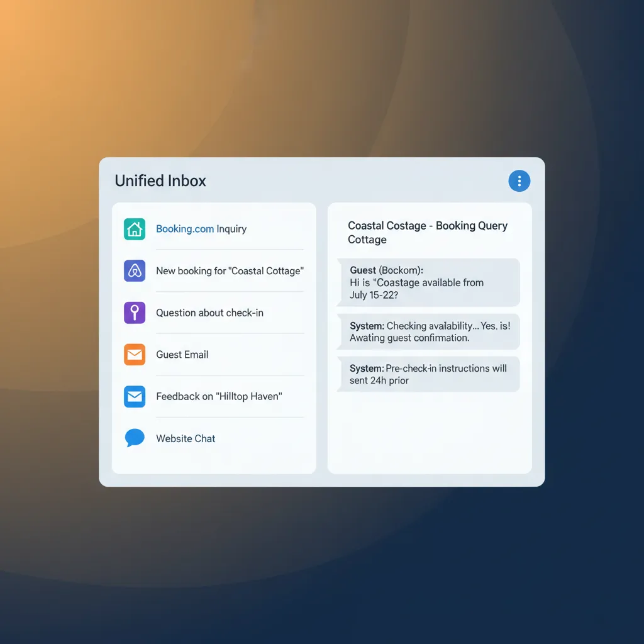The image size is (644, 644).
Task: Open the Booking.com Inquiry message
Action: [201, 229]
